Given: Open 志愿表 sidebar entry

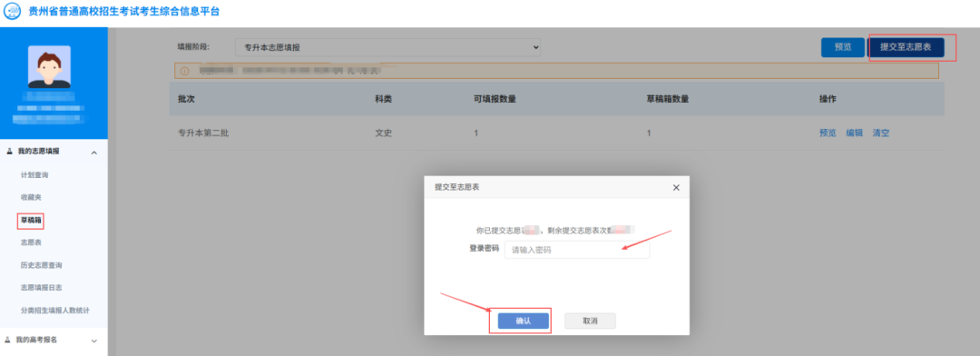Looking at the screenshot, I should 31,242.
